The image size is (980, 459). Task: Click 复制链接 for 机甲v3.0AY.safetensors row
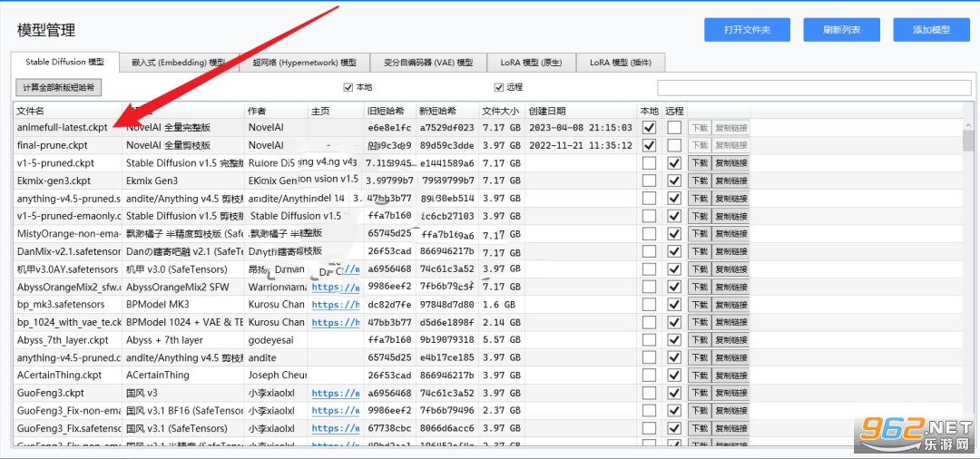(730, 269)
